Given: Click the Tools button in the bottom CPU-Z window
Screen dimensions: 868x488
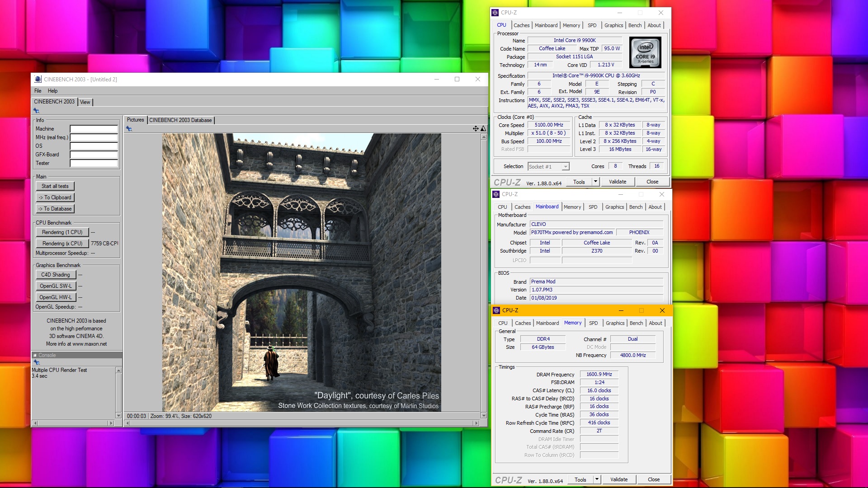Looking at the screenshot, I should [x=580, y=479].
